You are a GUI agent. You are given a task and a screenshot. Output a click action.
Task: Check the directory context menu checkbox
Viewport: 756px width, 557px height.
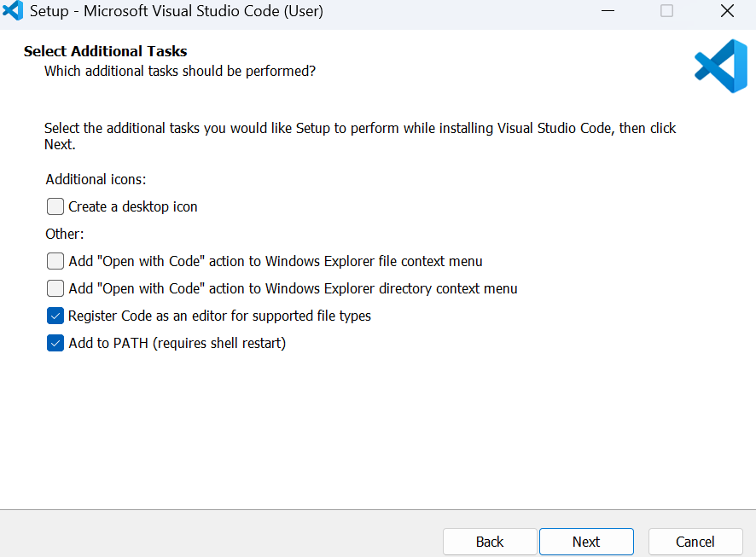(55, 288)
